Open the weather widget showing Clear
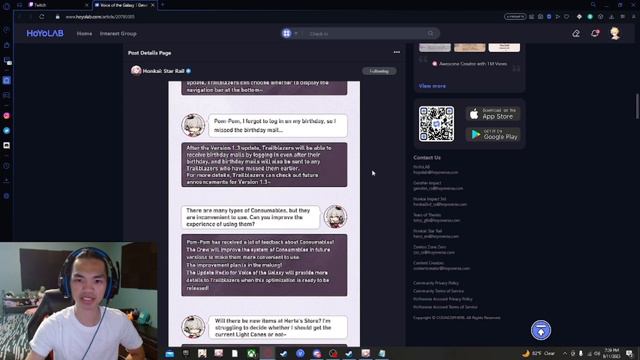The width and height of the screenshot is (640, 360). pos(539,353)
